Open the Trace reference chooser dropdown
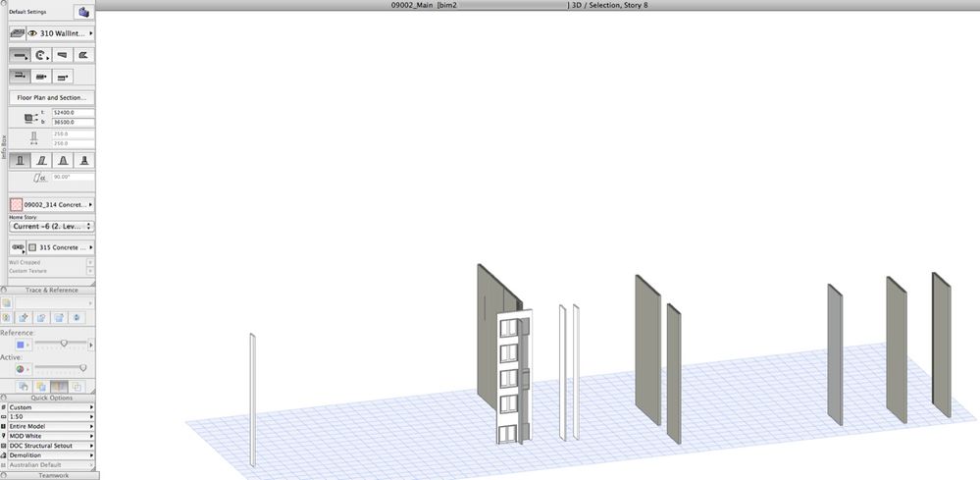This screenshot has height=480, width=980. pos(54,303)
